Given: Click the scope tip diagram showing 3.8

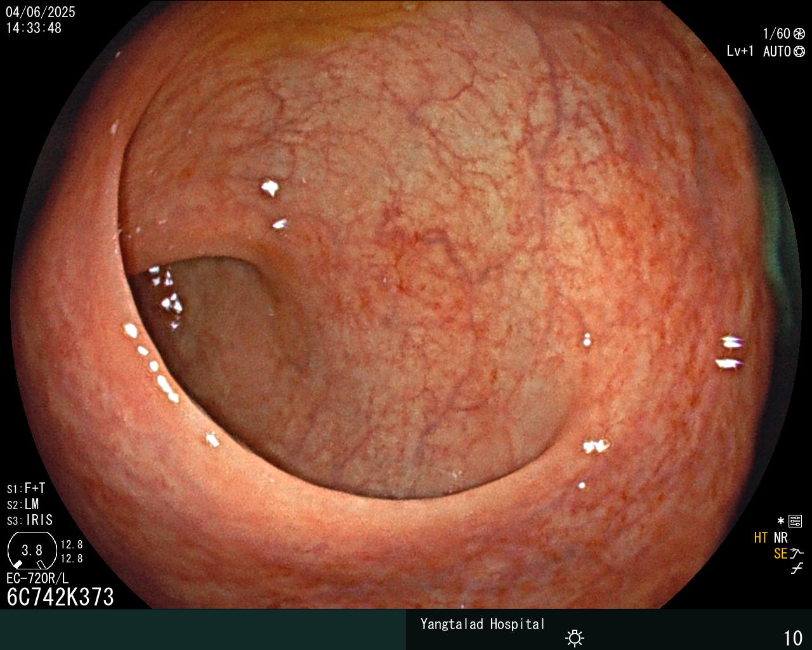Looking at the screenshot, I should (x=32, y=550).
